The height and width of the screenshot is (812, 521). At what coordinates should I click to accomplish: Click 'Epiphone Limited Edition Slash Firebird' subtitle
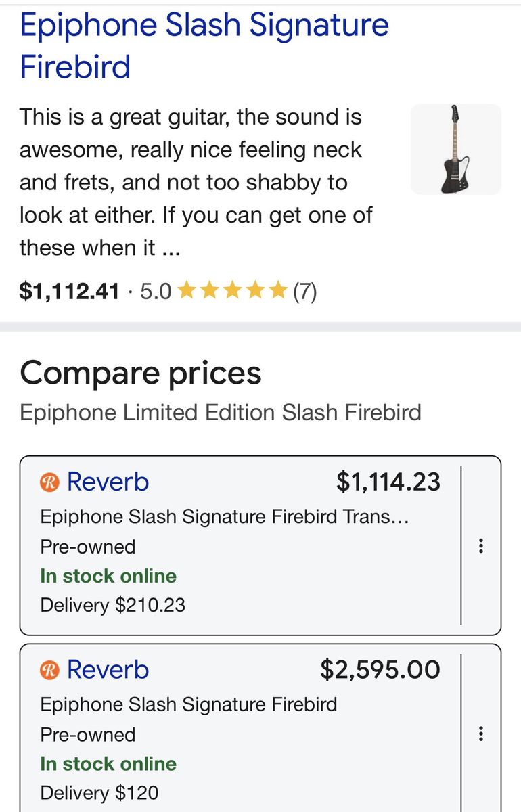tap(221, 412)
